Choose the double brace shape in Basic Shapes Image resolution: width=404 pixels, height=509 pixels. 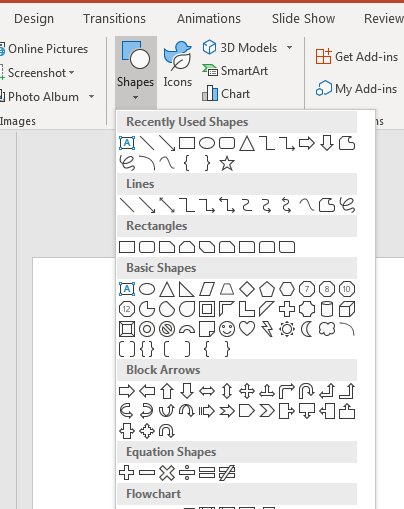coord(147,349)
